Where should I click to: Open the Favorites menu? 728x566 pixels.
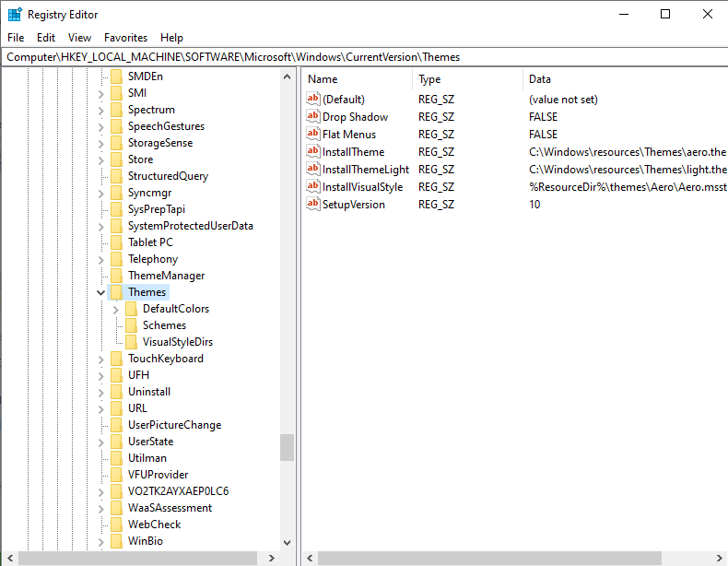pos(125,38)
